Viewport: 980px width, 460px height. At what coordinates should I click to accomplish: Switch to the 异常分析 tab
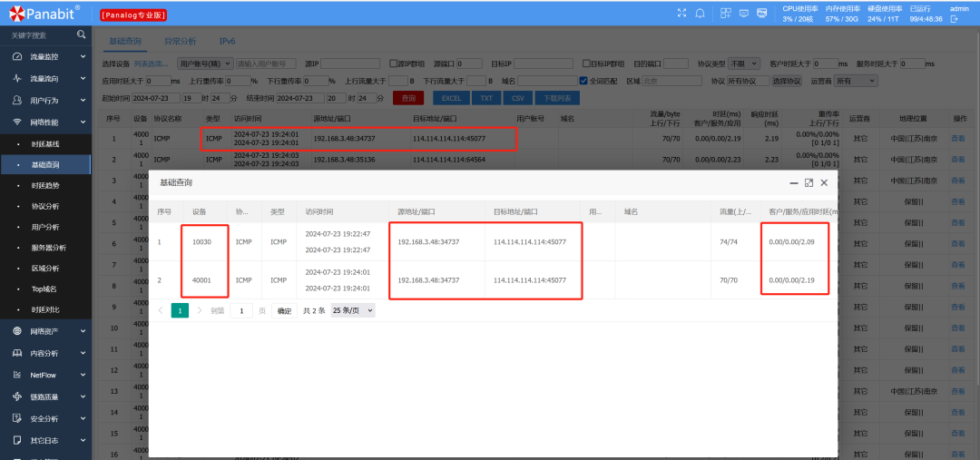[x=180, y=41]
